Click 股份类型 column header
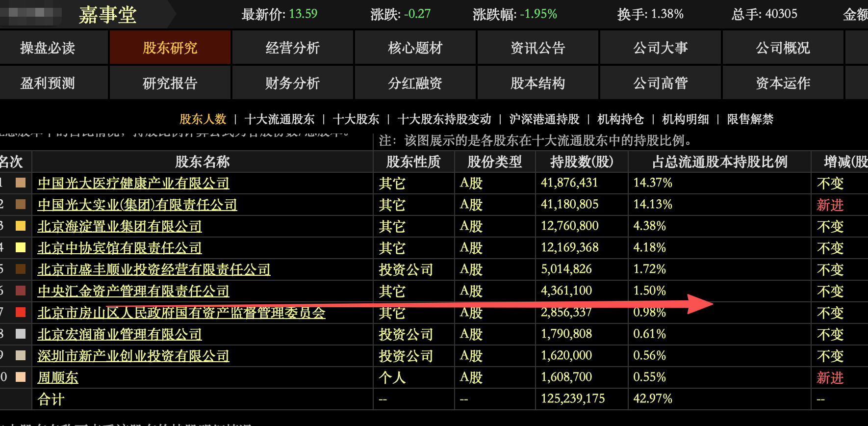This screenshot has height=426, width=868. point(494,161)
